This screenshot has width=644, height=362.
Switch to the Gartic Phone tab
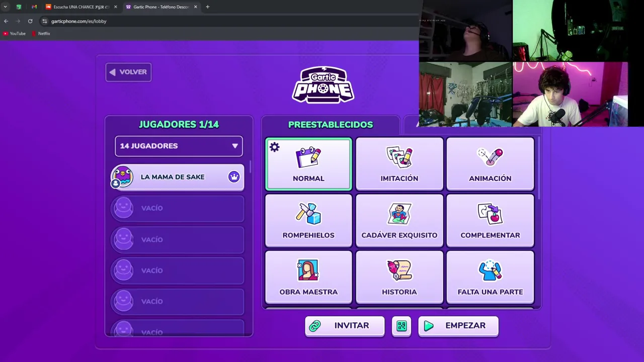coord(160,7)
